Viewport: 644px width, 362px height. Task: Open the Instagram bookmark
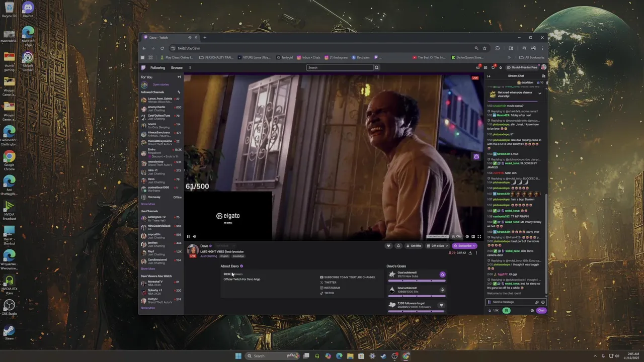tap(336, 57)
